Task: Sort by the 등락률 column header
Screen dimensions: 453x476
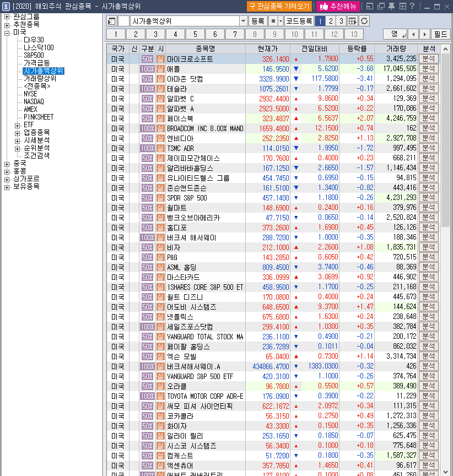Action: click(x=357, y=48)
